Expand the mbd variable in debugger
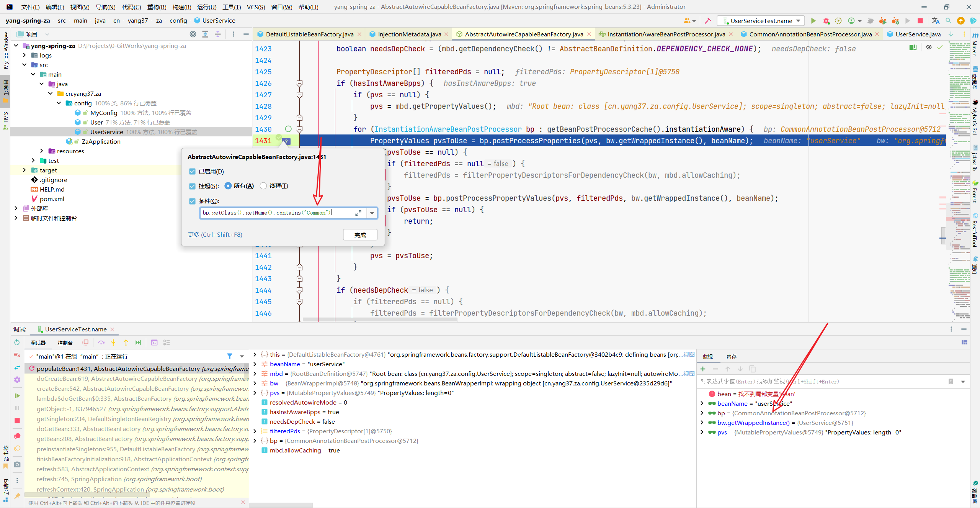Image resolution: width=980 pixels, height=508 pixels. pyautogui.click(x=255, y=374)
